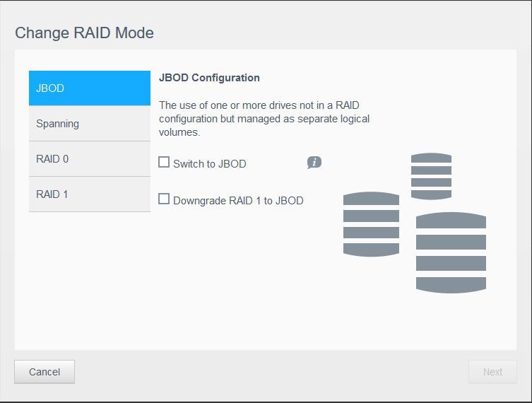
Task: Open the RAID 0 tab
Action: (89, 159)
